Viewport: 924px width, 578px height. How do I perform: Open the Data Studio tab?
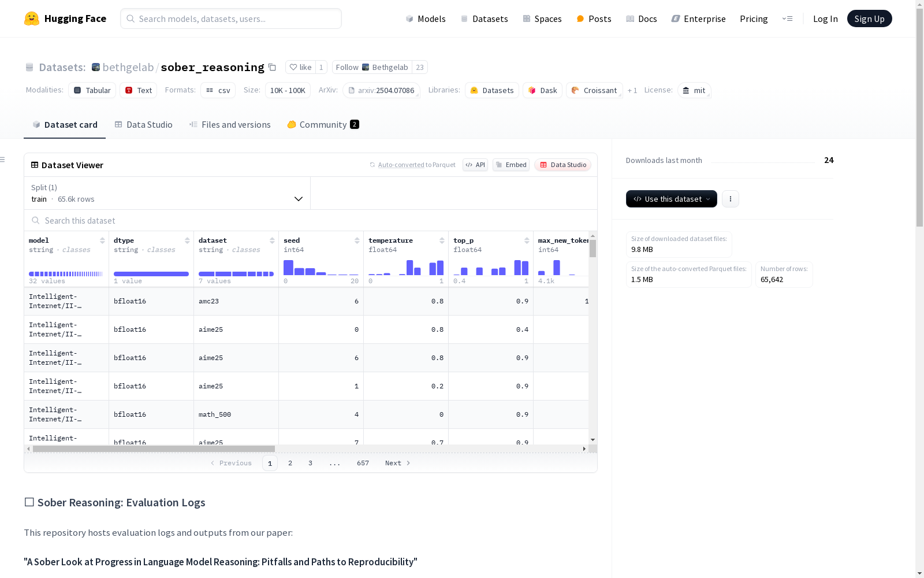coord(143,124)
